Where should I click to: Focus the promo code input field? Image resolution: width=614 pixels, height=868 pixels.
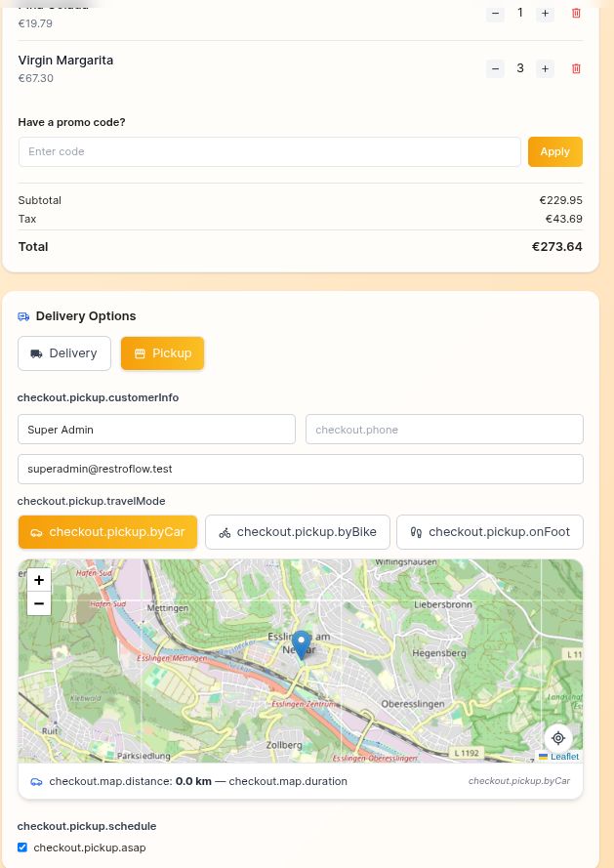point(269,151)
